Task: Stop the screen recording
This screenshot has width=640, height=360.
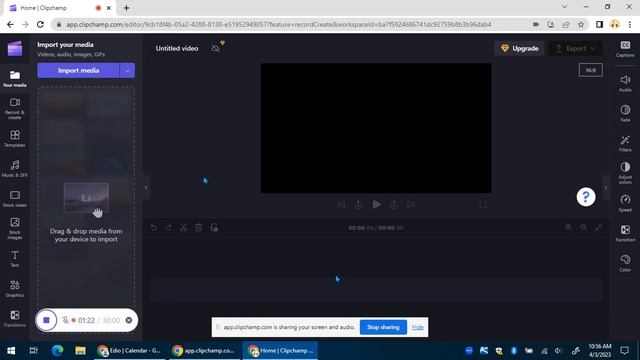Action: (x=46, y=320)
